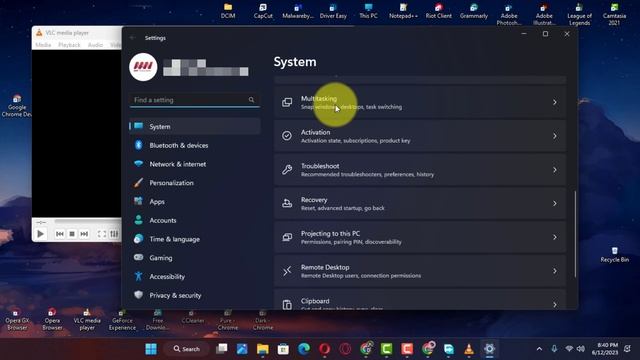The image size is (640, 360).
Task: Click the Accessibility figure icon
Action: (138, 276)
